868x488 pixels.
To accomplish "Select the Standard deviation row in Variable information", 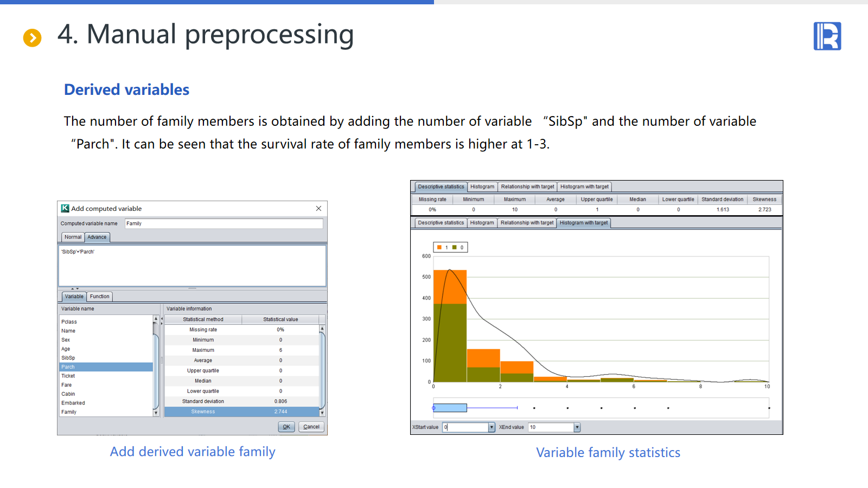I will coord(241,401).
